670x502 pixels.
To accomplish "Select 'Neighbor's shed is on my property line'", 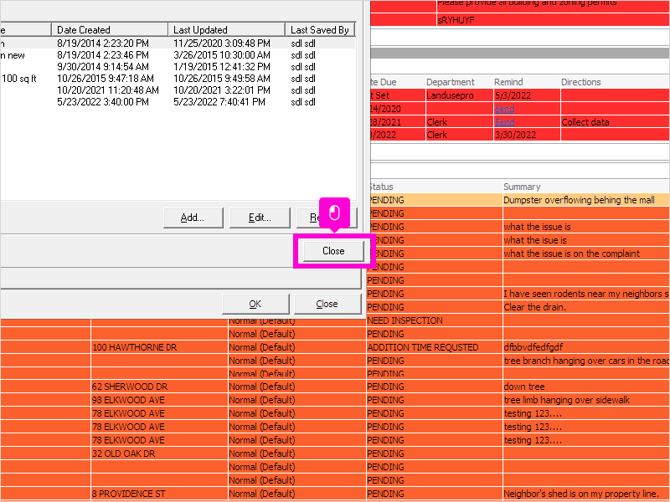I will (586, 494).
